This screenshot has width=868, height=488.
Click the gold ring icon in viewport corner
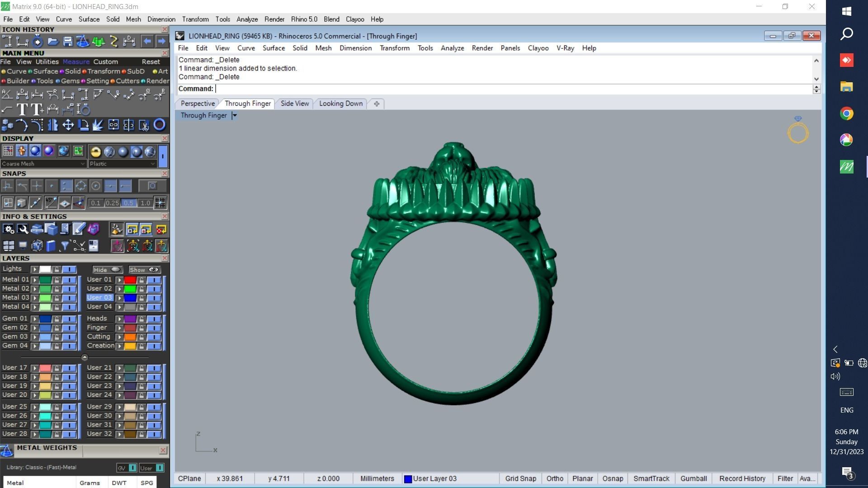(798, 131)
